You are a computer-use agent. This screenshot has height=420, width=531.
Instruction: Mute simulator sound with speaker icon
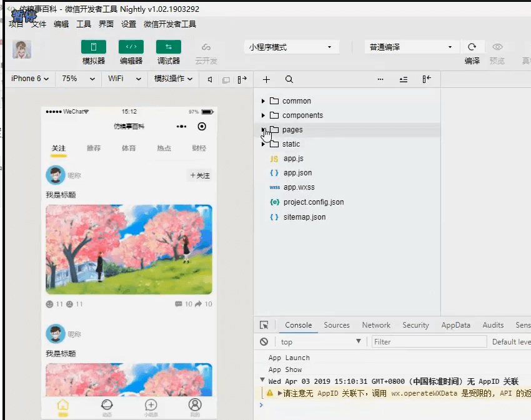pyautogui.click(x=210, y=79)
